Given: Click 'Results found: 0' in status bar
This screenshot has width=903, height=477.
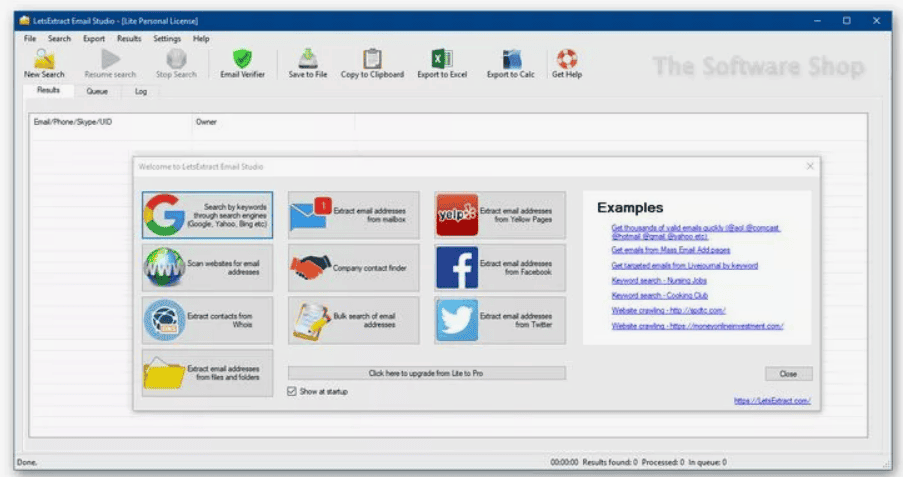Looking at the screenshot, I should [610, 462].
